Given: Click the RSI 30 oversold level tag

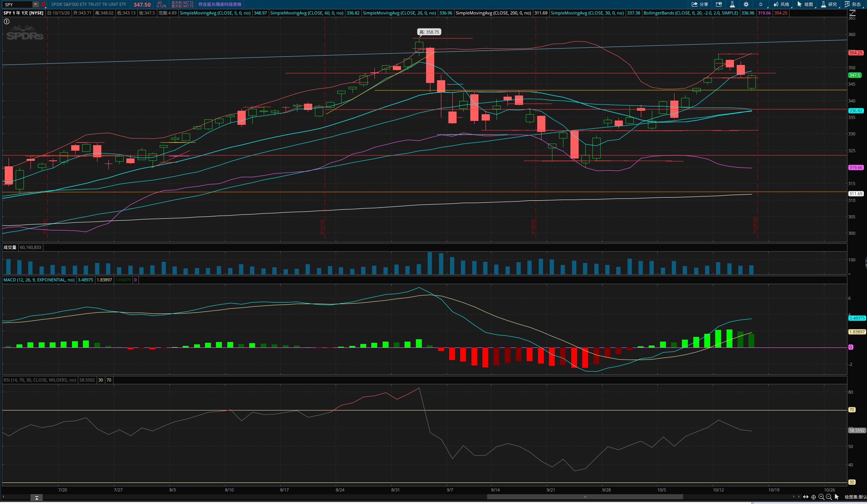Looking at the screenshot, I should coord(852,482).
